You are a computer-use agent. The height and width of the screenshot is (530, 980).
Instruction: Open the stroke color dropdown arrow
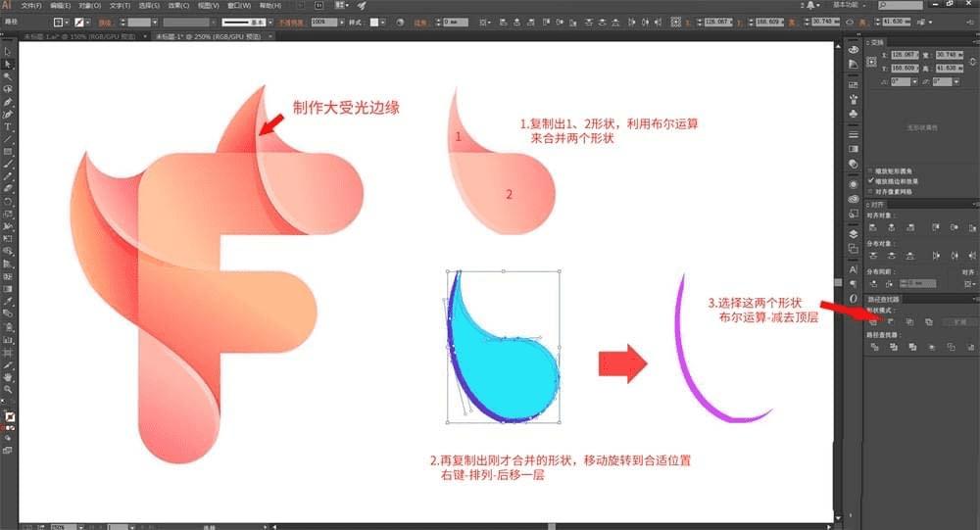[87, 22]
